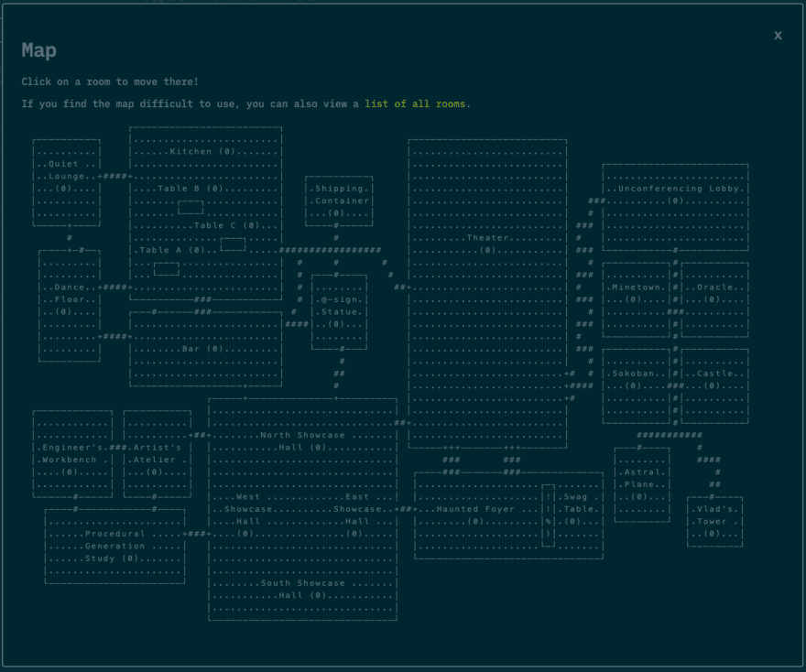This screenshot has width=806, height=672.
Task: Go to the Bar room
Action: (x=205, y=349)
